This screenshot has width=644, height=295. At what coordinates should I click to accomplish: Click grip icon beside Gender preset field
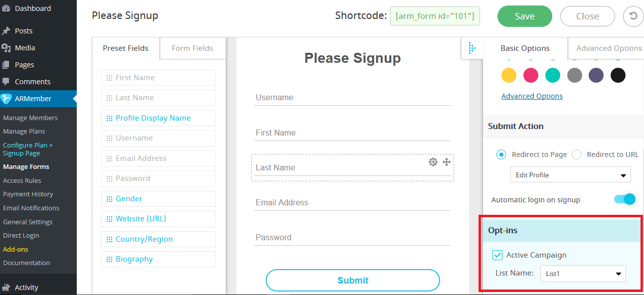point(109,199)
